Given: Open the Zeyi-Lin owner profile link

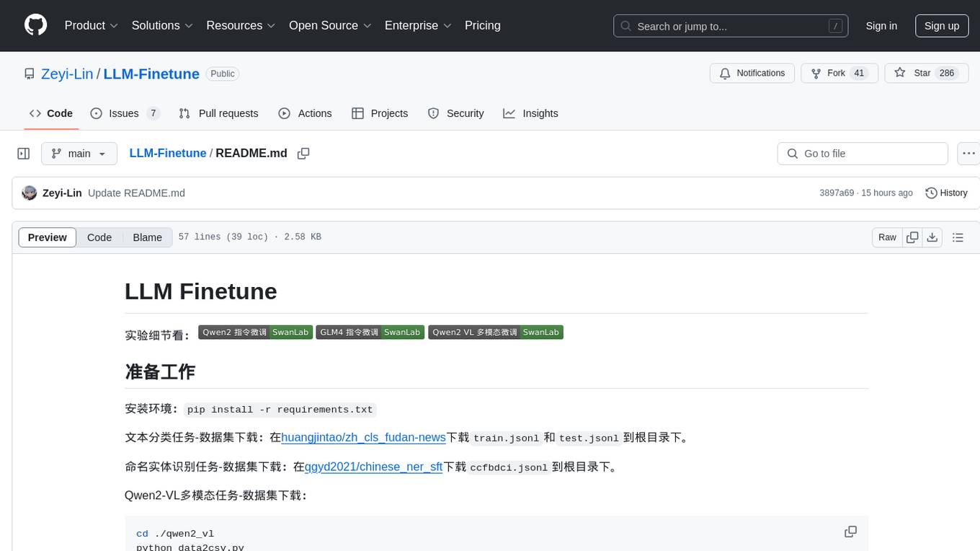Looking at the screenshot, I should [67, 74].
